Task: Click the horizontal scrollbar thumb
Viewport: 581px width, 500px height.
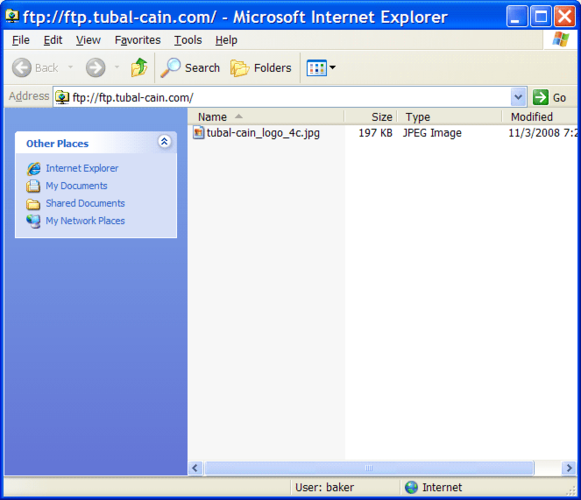Action: (x=369, y=468)
